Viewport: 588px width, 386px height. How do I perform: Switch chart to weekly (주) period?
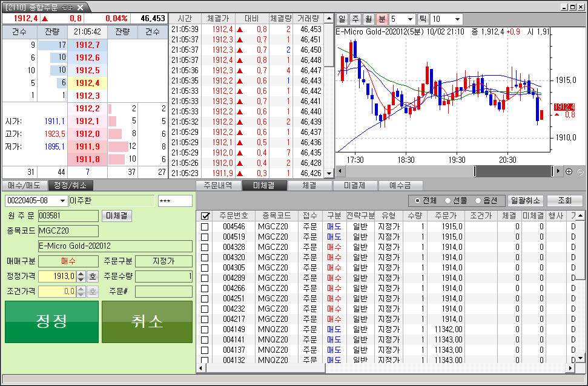coord(355,19)
